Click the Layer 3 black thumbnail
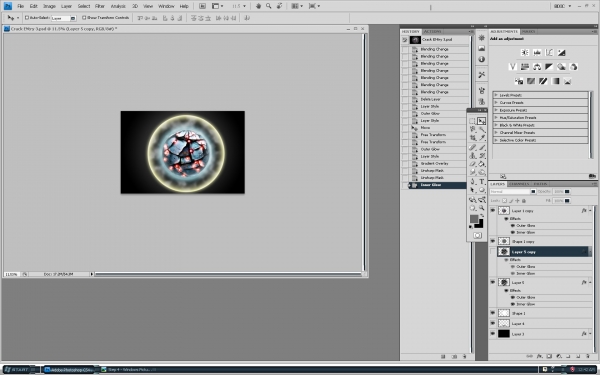The image size is (600, 375). (x=504, y=334)
